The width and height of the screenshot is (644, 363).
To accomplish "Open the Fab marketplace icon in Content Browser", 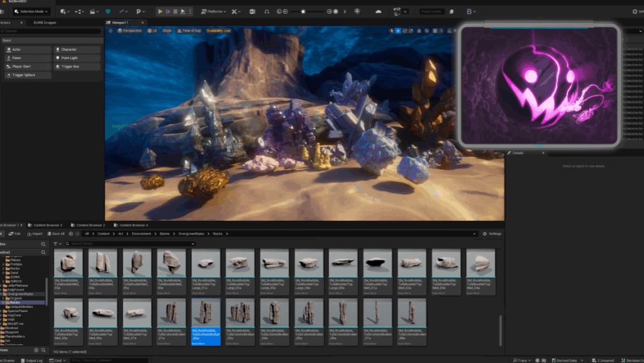I will point(11,233).
